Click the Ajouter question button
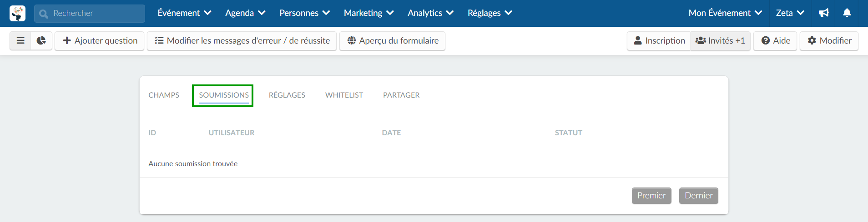The image size is (868, 222). pos(100,41)
